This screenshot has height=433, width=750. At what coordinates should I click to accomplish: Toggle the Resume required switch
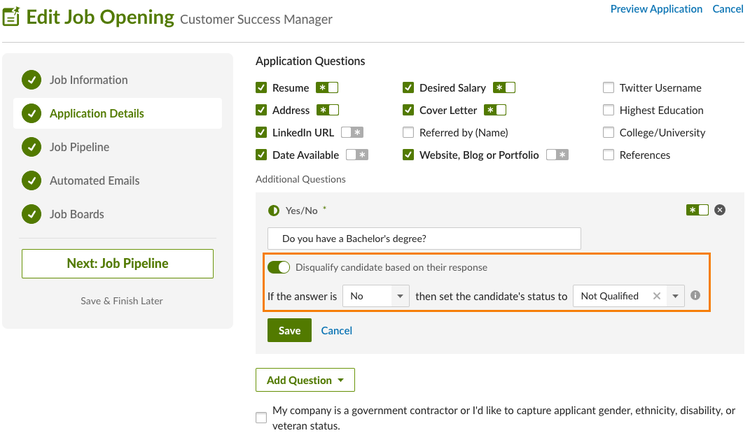coord(327,88)
